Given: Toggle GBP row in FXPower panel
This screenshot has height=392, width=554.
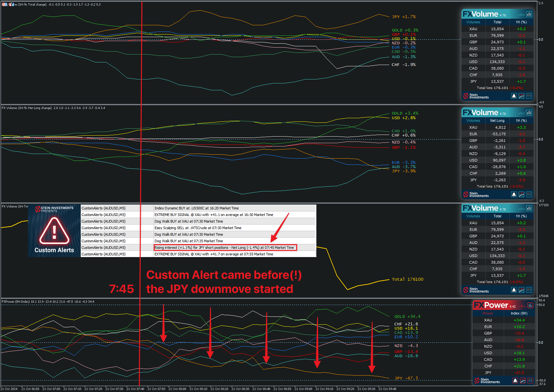Looking at the screenshot, I should click(x=504, y=333).
